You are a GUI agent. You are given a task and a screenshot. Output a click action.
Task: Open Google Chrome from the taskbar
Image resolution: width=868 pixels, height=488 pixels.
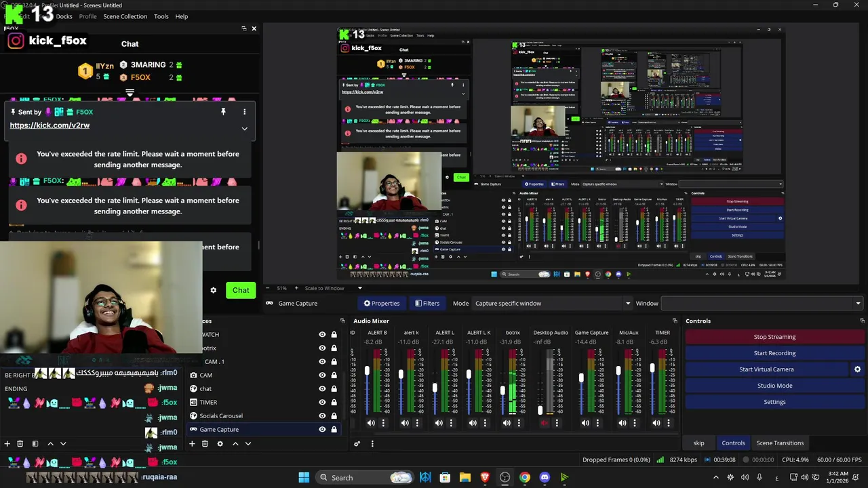525,478
